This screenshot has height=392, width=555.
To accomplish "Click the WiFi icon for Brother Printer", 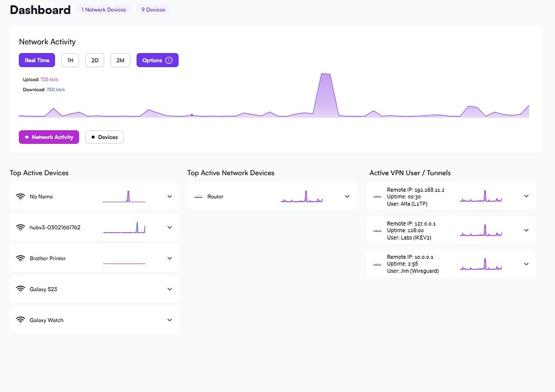I will (x=21, y=258).
